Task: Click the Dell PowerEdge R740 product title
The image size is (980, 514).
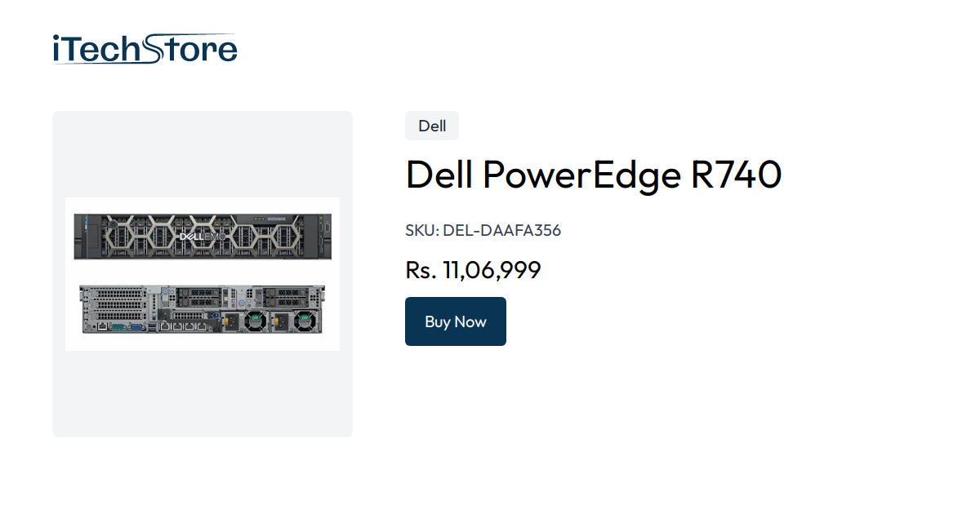Action: point(593,174)
